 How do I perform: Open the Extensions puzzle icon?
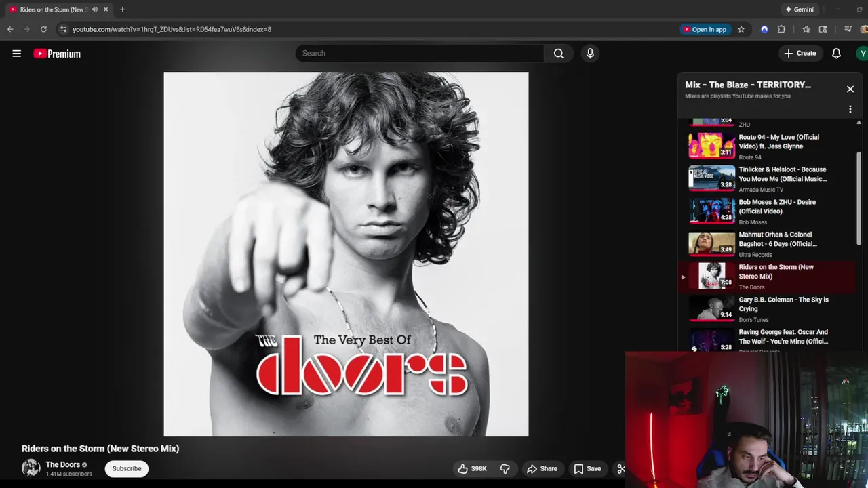pyautogui.click(x=781, y=29)
